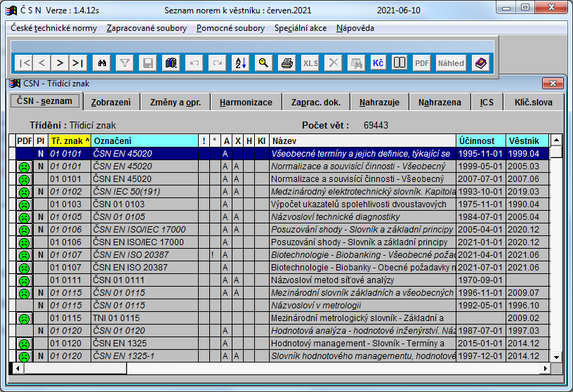Click the printer icon
The height and width of the screenshot is (392, 573).
tap(286, 63)
